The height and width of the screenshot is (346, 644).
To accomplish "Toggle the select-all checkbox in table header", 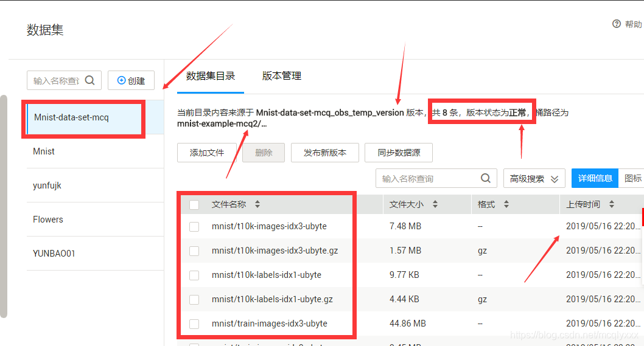I will tap(194, 205).
